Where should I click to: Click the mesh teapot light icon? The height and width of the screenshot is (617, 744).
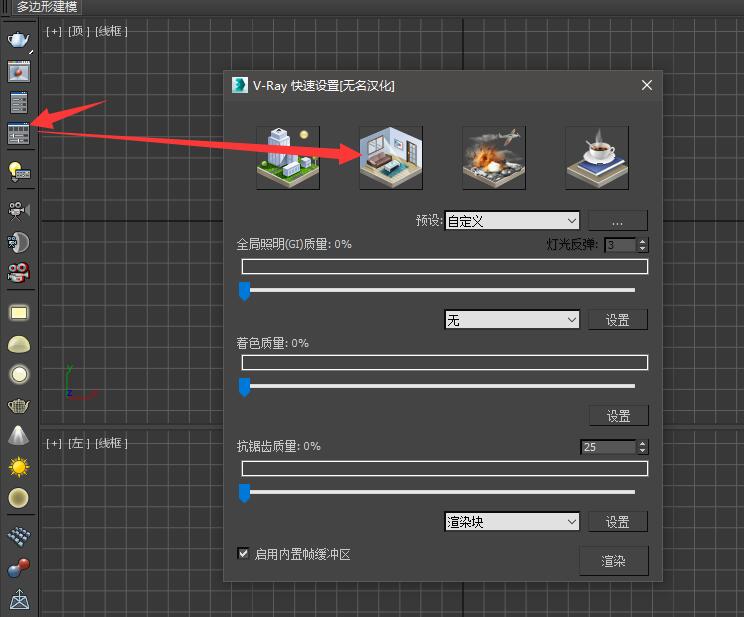tap(19, 406)
